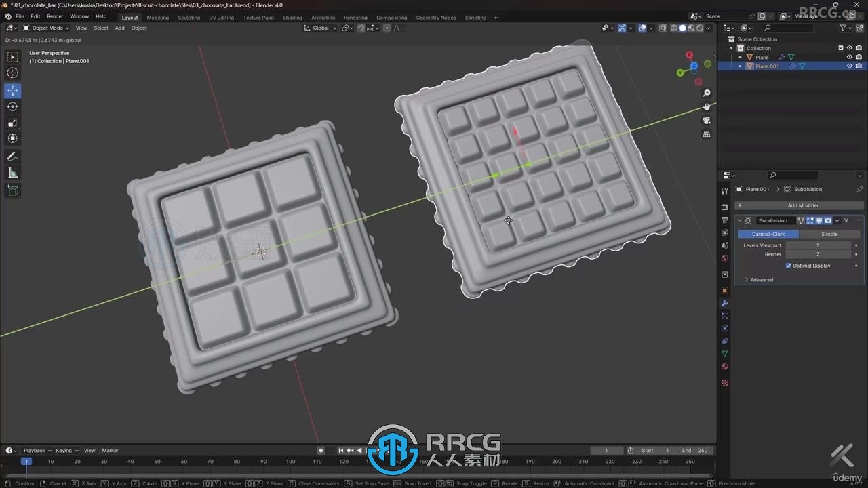This screenshot has width=868, height=488.
Task: Open the Object Data mesh tab
Action: [724, 354]
